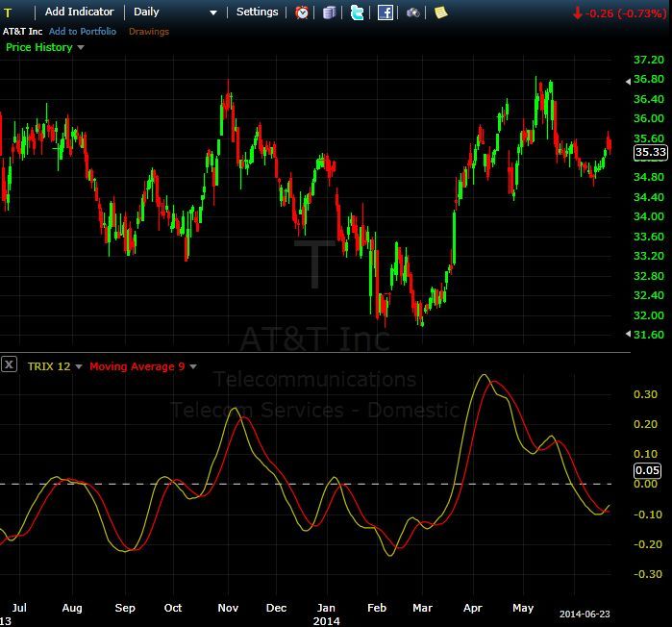Open the TRIX 12 dropdown arrow

point(79,366)
